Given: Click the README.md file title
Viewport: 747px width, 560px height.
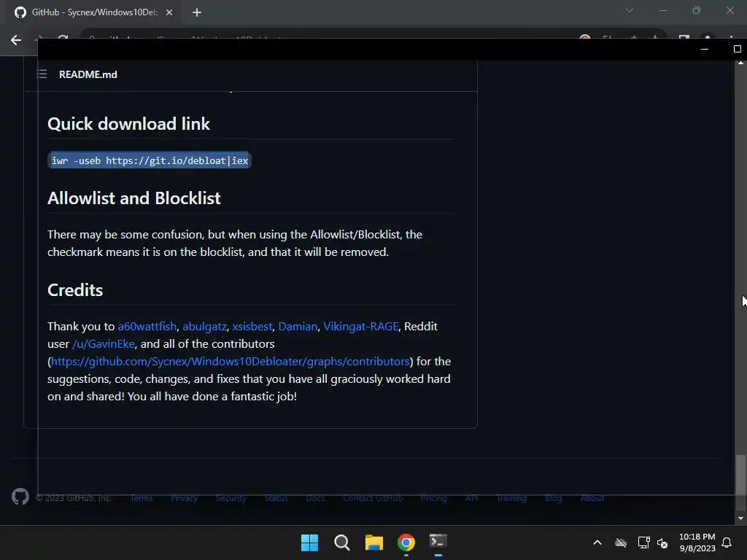Looking at the screenshot, I should click(88, 74).
